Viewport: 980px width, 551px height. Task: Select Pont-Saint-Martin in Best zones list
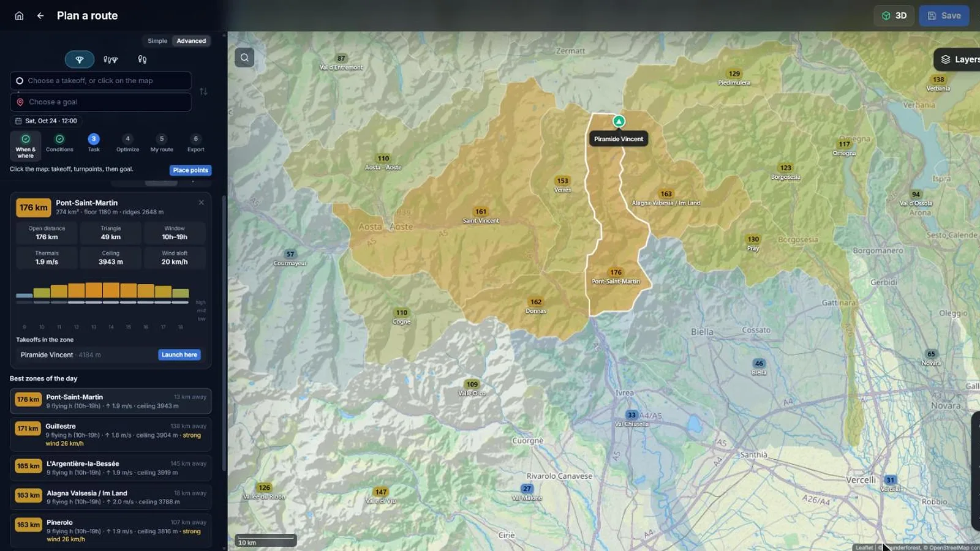[111, 401]
